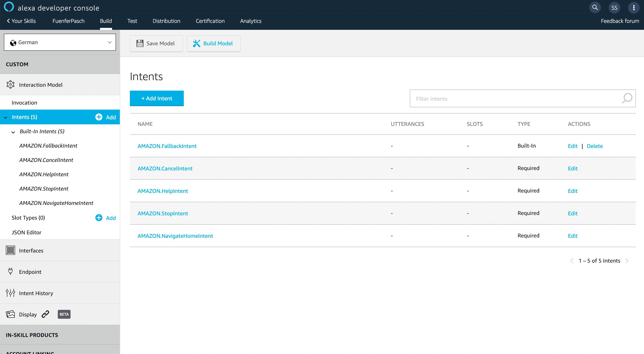644x354 pixels.
Task: Click the globe icon in language selector
Action: (x=13, y=43)
